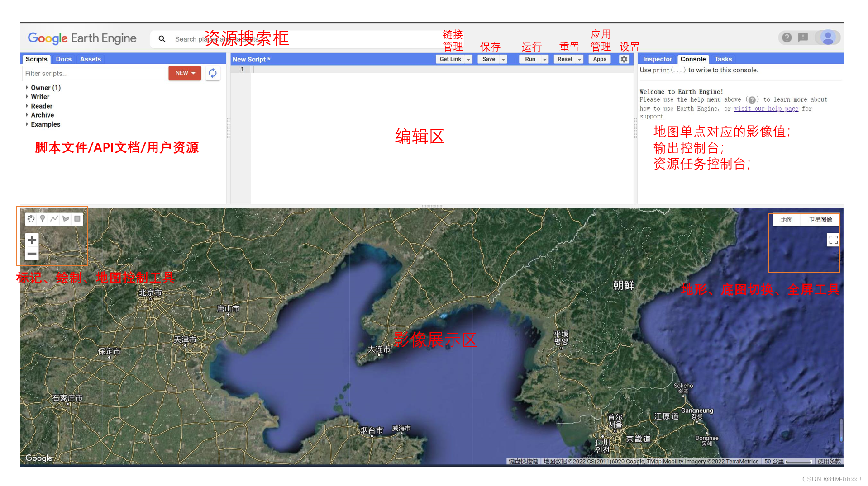Open the NEW script dropdown
Viewport: 868px width, 486px height.
click(x=185, y=73)
